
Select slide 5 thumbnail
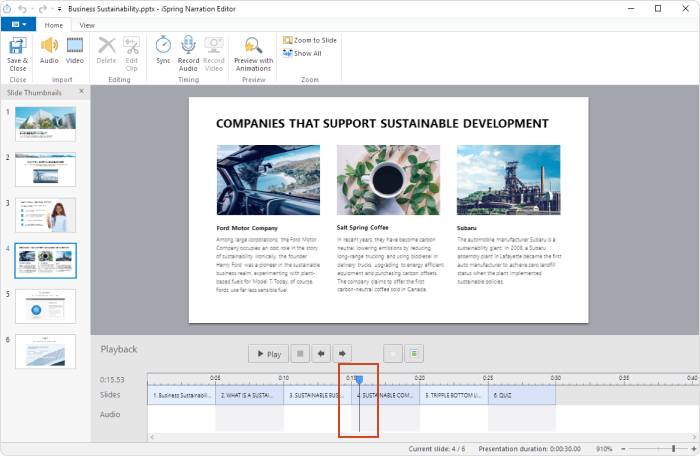[x=46, y=306]
